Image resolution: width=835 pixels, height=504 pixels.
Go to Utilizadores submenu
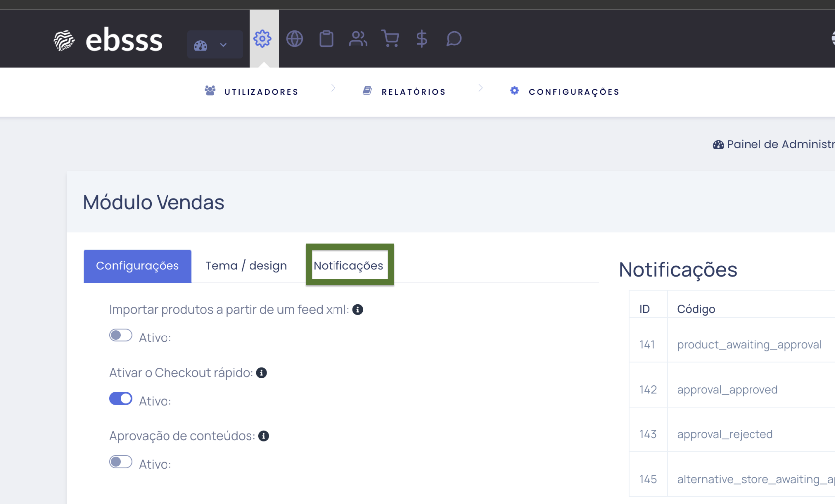[x=251, y=92]
